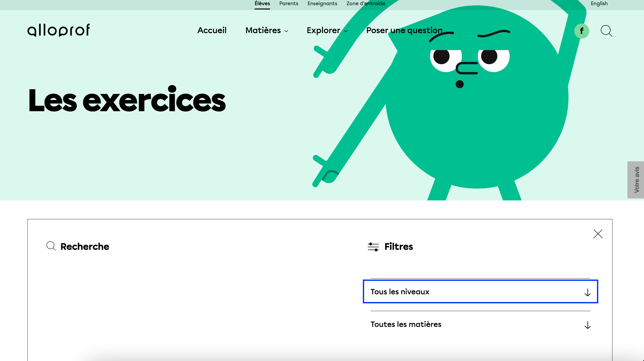644x361 pixels.
Task: Expand the Explorer navigation menu
Action: [327, 31]
